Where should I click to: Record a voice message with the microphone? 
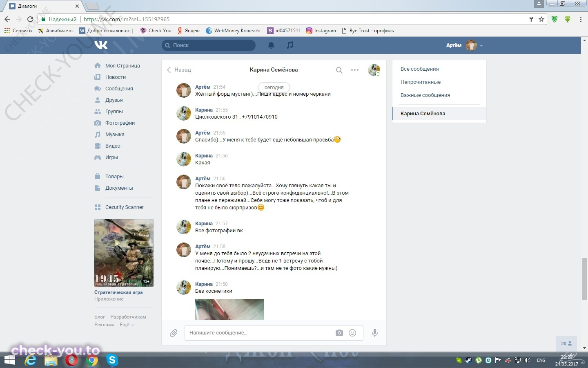click(x=374, y=333)
